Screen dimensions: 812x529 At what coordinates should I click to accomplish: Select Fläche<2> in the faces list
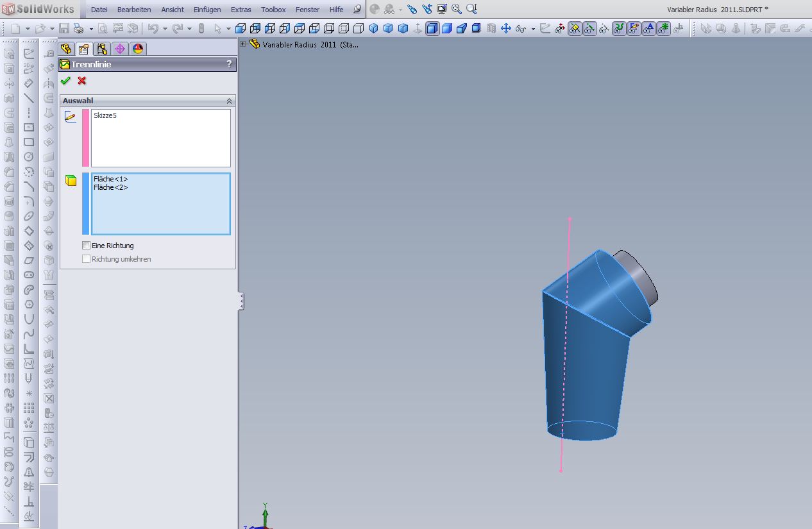110,187
